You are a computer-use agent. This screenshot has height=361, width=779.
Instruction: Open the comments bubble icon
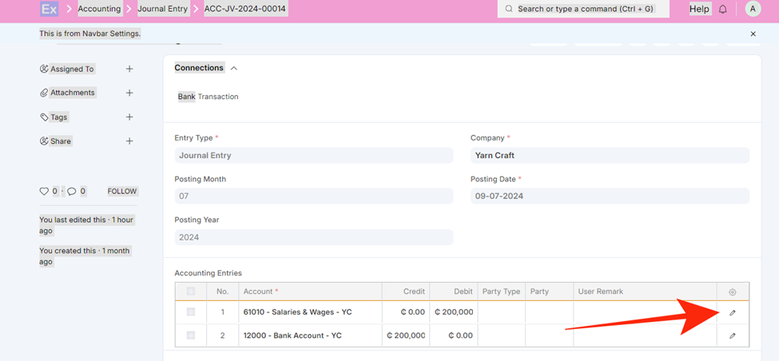coord(72,191)
